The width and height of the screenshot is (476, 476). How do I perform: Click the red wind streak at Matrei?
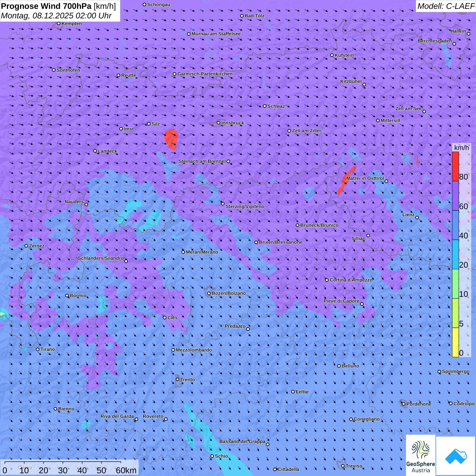(346, 180)
